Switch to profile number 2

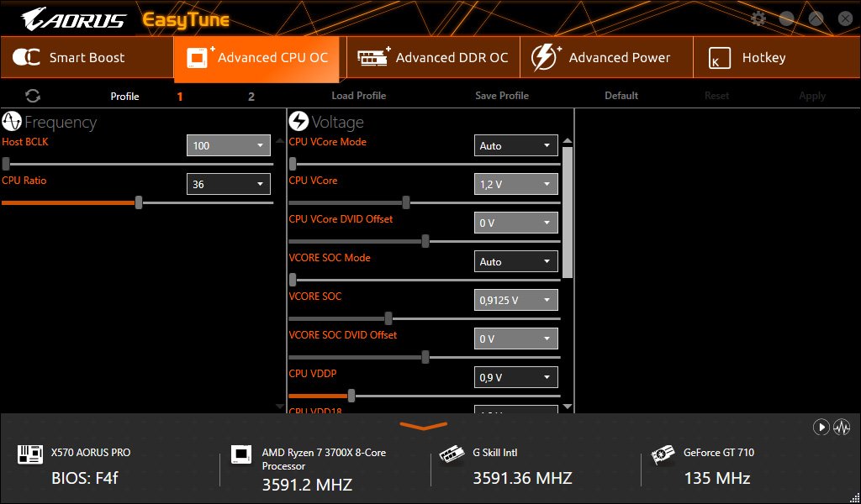click(x=251, y=96)
